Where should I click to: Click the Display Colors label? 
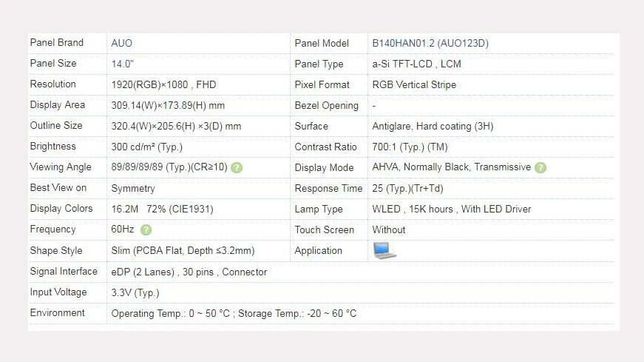click(61, 209)
